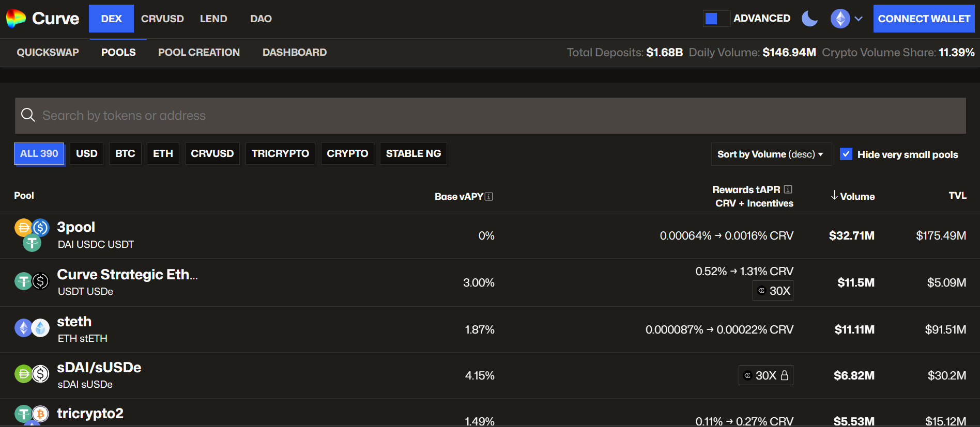Image resolution: width=980 pixels, height=427 pixels.
Task: Click sDAI/sUSDe base vAPY 4.15%
Action: pyautogui.click(x=480, y=375)
